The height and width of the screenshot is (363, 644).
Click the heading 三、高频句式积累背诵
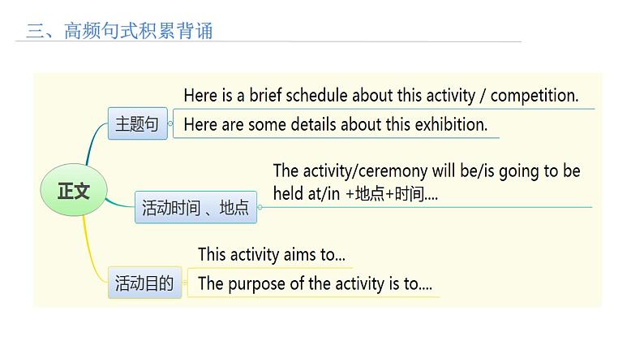click(119, 31)
